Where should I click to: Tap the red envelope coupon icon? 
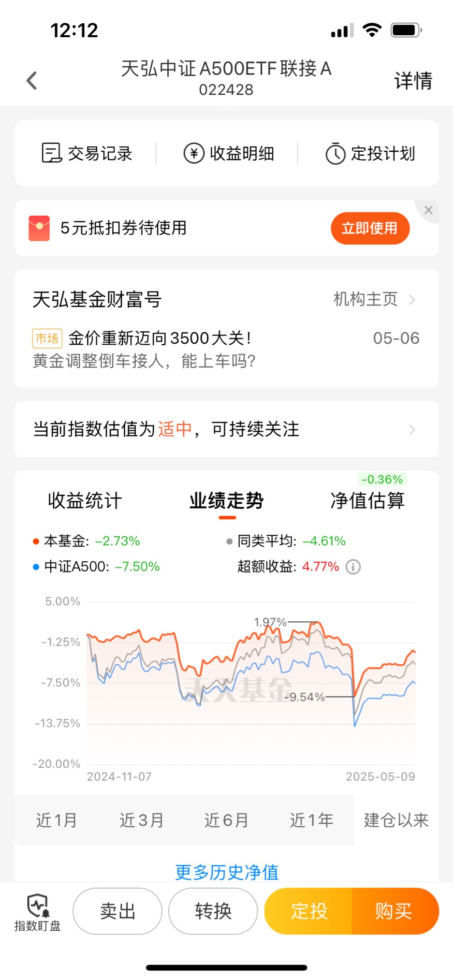tap(39, 228)
